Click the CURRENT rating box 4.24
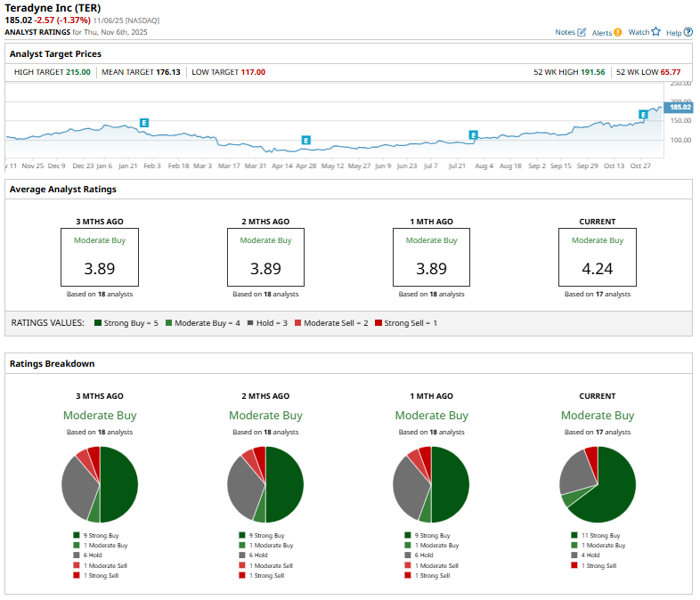The image size is (700, 600). tap(598, 257)
